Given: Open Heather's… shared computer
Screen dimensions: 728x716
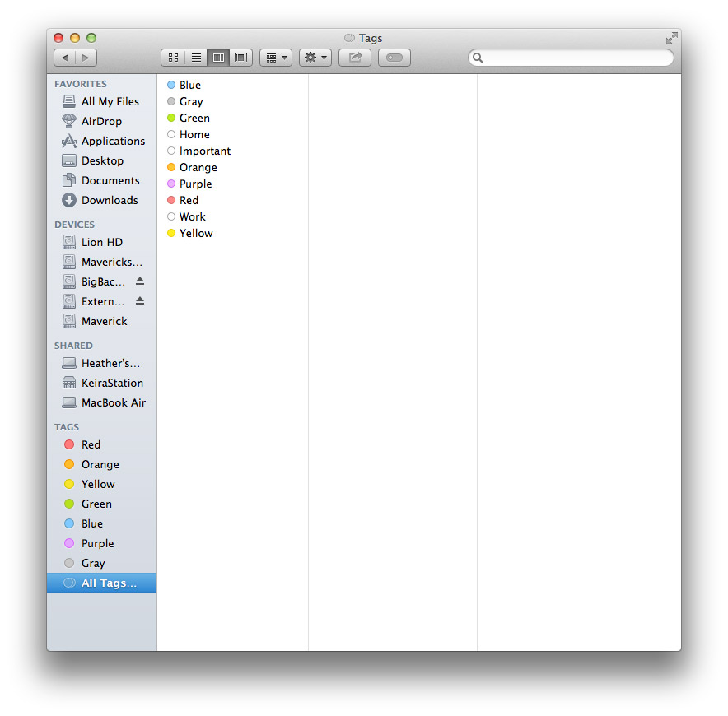Looking at the screenshot, I should 101,363.
